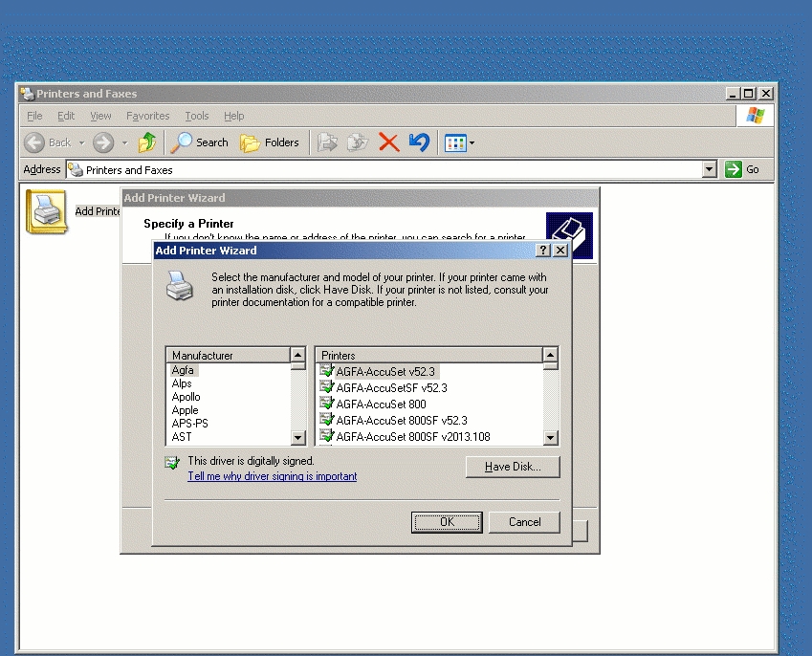This screenshot has width=812, height=656.
Task: Open the Back button history dropdown arrow
Action: coord(81,143)
